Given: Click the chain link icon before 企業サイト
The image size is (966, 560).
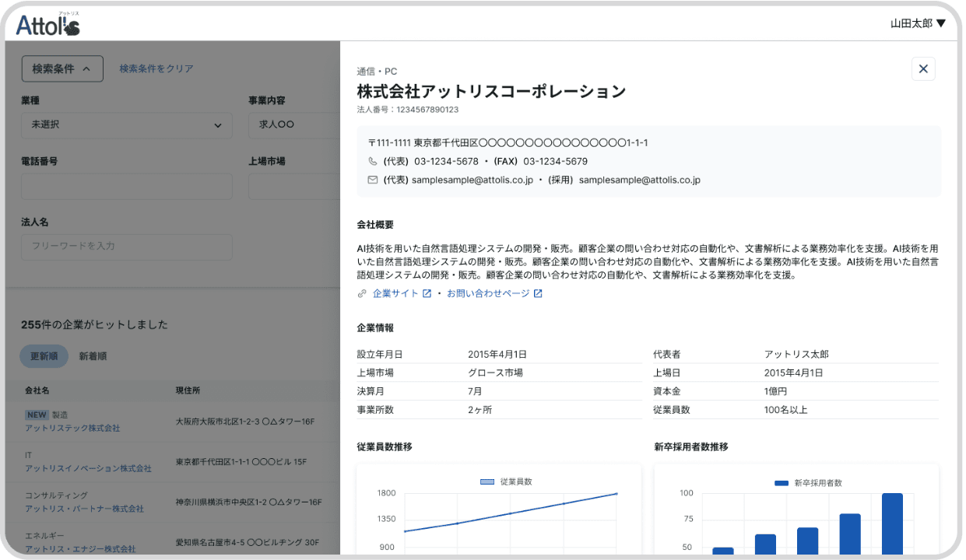Looking at the screenshot, I should [x=362, y=294].
